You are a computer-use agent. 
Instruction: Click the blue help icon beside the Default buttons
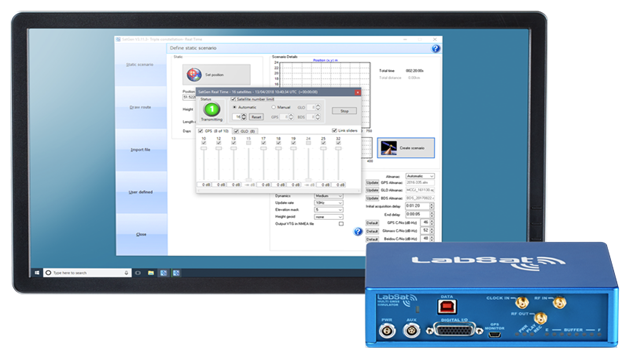tap(358, 232)
